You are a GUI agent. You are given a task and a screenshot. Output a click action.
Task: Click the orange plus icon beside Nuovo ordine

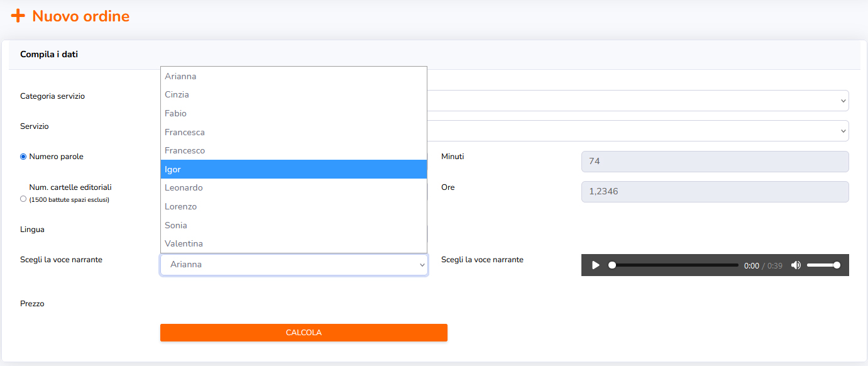(18, 16)
